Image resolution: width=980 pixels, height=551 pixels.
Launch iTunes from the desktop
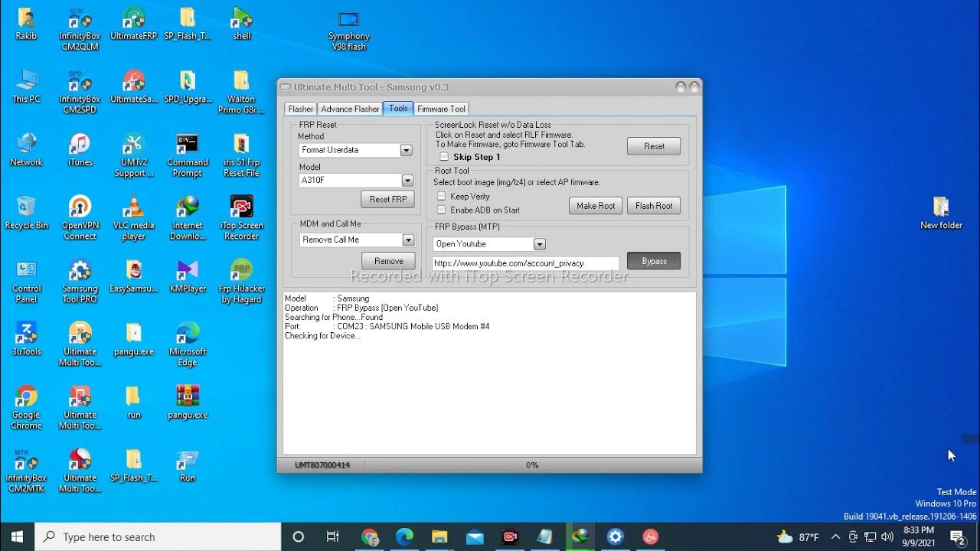pos(80,150)
